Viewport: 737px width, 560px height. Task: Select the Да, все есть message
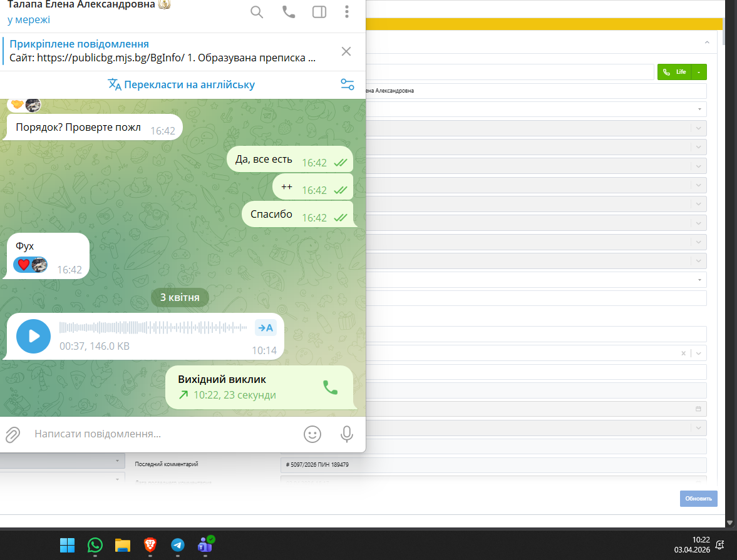(x=289, y=160)
